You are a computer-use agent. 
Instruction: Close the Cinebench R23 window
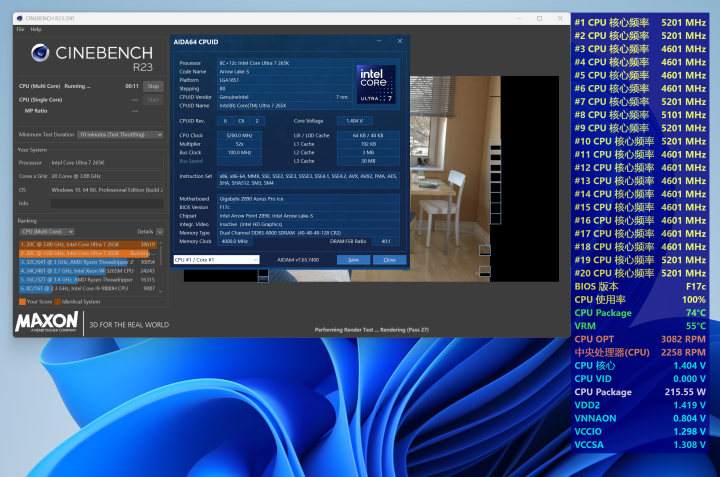(560, 18)
